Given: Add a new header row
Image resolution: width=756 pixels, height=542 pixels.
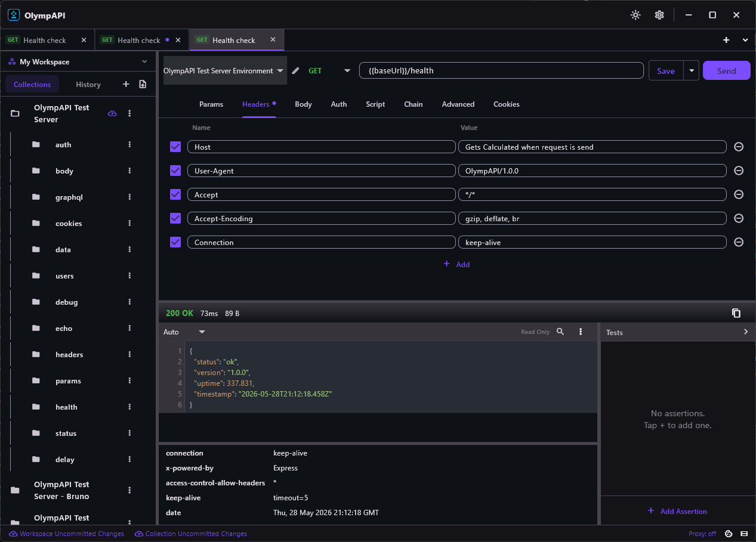Looking at the screenshot, I should (x=456, y=264).
